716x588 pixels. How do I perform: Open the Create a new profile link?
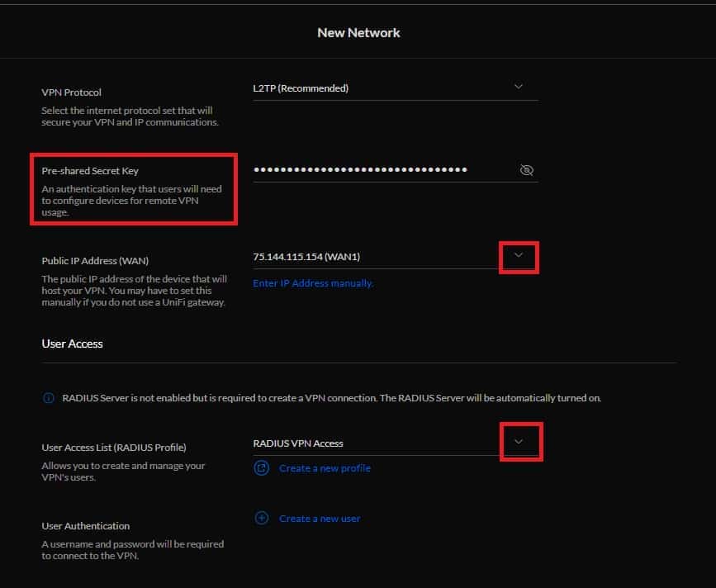pyautogui.click(x=325, y=468)
